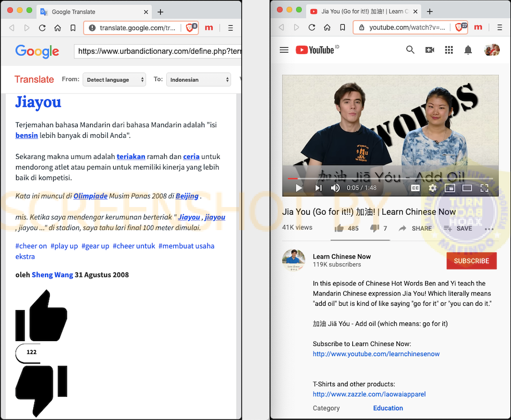Skip to the next video

pyautogui.click(x=319, y=188)
